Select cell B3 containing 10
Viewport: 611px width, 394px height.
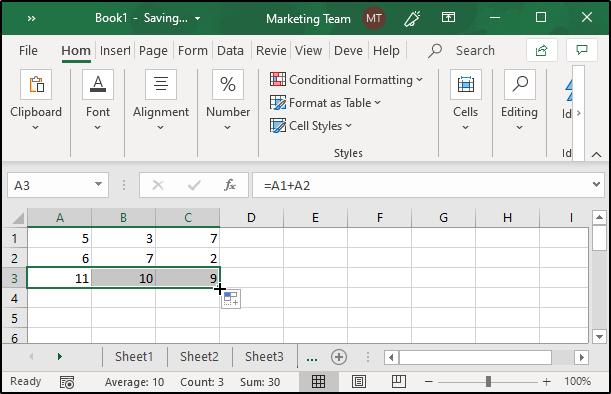[124, 278]
